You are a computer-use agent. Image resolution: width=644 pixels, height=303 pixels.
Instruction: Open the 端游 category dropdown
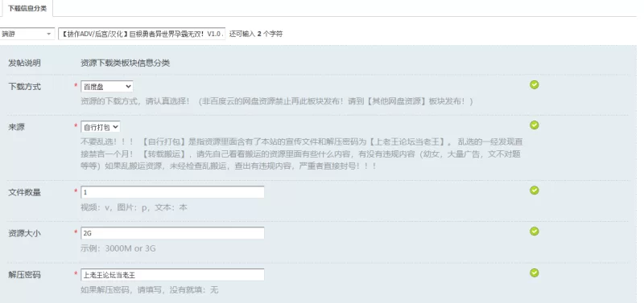click(x=27, y=34)
